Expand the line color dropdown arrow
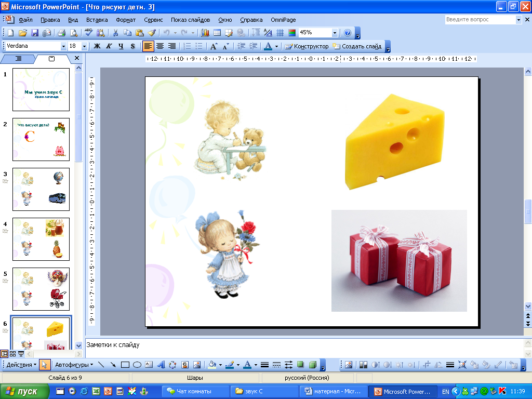This screenshot has width=532, height=399. click(238, 365)
